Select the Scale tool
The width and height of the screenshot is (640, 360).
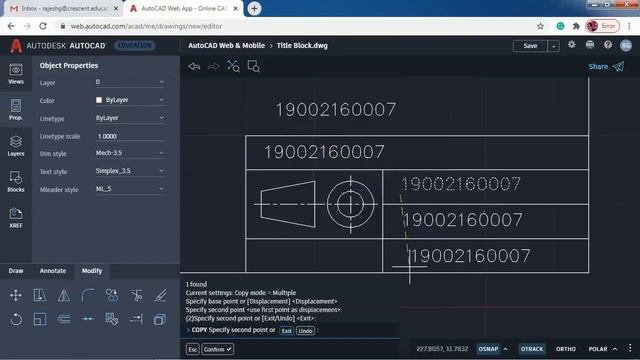pyautogui.click(x=40, y=319)
